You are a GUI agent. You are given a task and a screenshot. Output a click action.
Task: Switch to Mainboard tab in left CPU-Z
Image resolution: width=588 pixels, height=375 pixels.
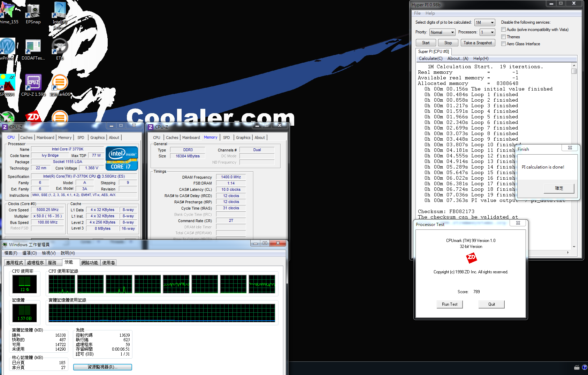pos(45,138)
